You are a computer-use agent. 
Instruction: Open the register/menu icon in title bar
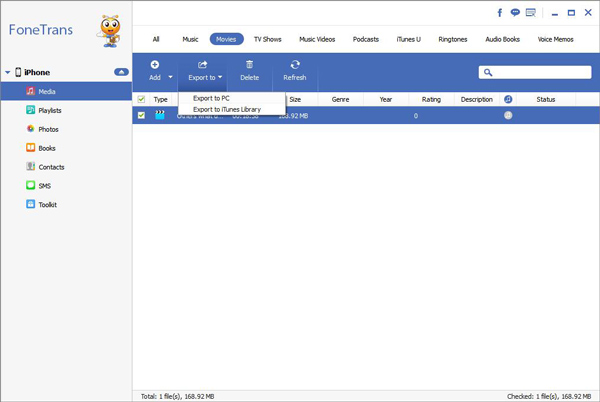(530, 13)
